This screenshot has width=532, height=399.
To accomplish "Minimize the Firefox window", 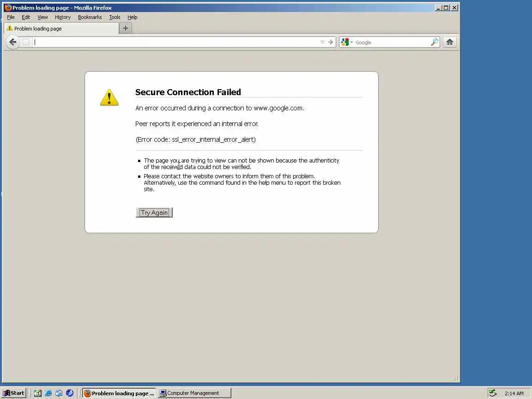I will (438, 8).
